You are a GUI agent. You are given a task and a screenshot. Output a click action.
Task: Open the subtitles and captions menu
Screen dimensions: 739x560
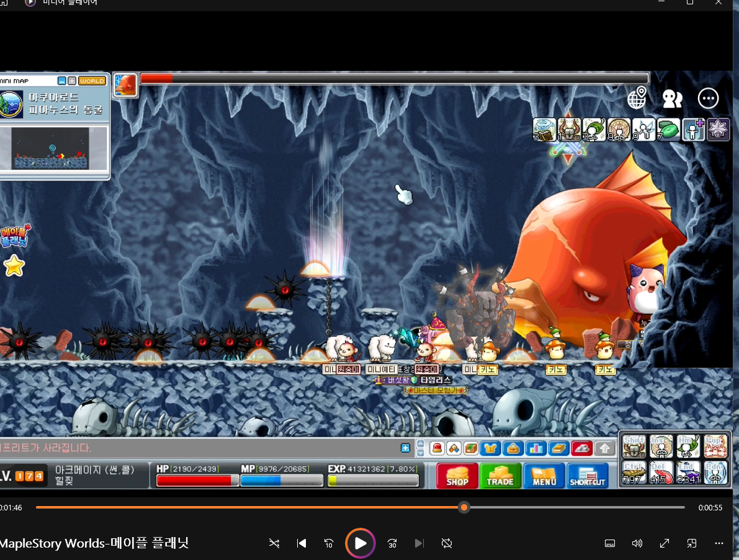[610, 543]
